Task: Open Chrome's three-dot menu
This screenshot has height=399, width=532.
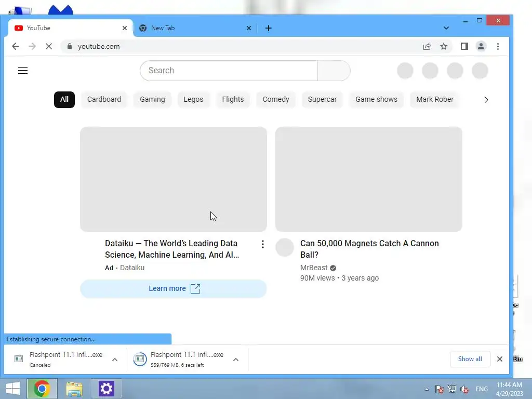Action: (x=498, y=46)
